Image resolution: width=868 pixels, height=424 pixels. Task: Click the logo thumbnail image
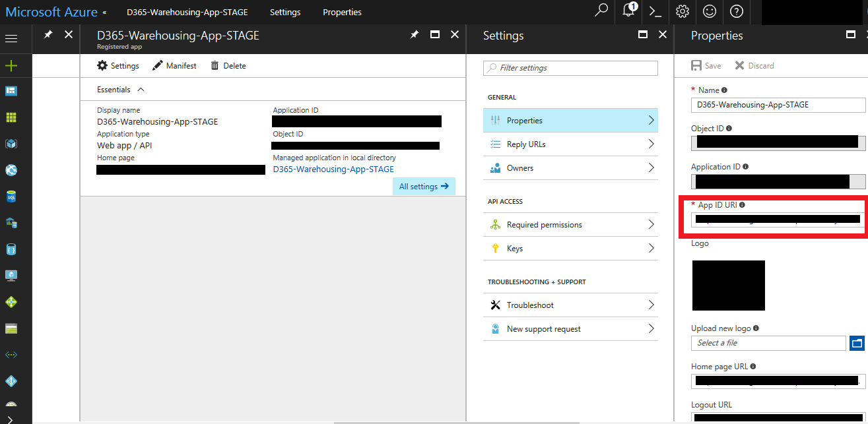729,286
